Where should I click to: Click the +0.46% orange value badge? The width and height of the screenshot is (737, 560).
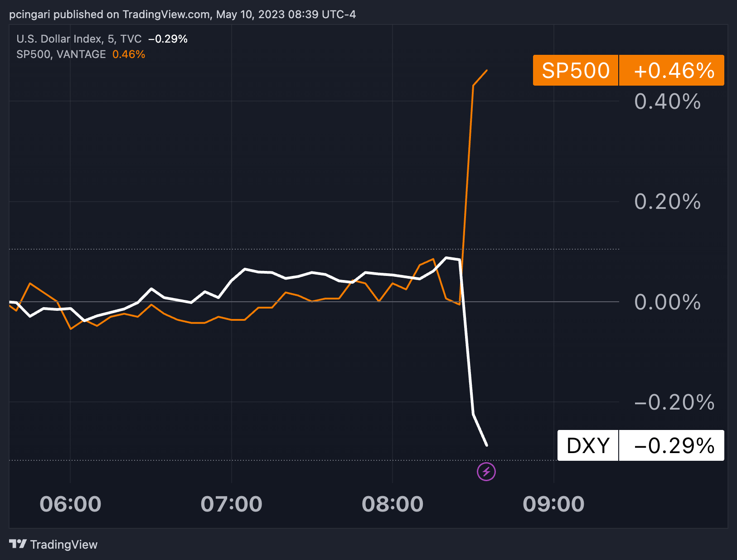(x=672, y=70)
